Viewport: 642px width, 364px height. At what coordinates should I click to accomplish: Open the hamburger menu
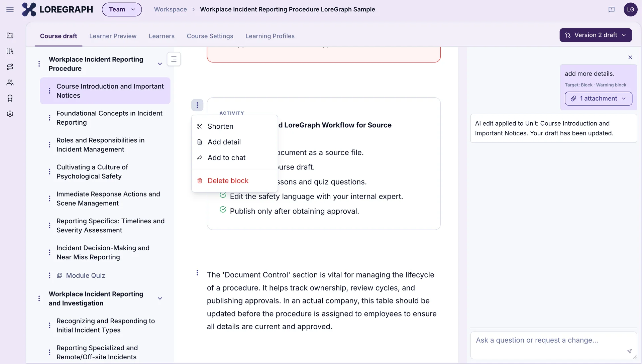coord(10,9)
